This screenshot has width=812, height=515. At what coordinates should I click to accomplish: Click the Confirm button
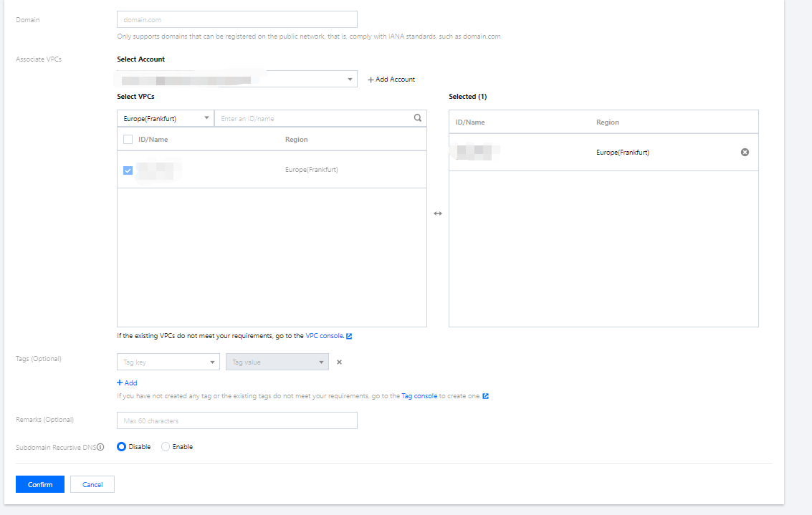40,484
